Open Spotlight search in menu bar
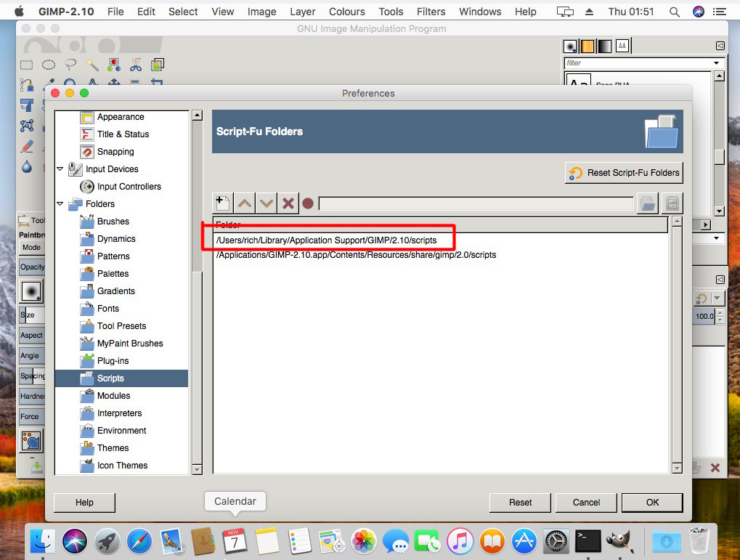The height and width of the screenshot is (560, 740). coord(675,12)
